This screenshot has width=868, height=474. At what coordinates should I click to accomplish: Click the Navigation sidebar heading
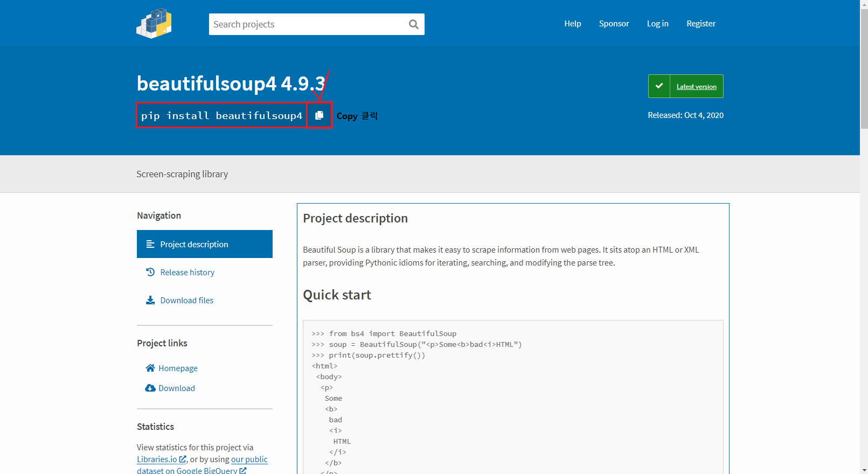159,215
